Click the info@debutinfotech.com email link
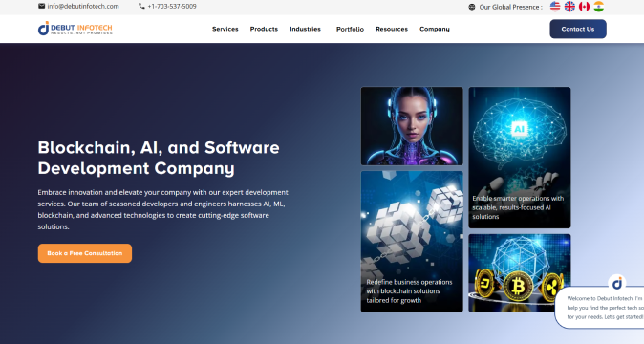 point(83,6)
